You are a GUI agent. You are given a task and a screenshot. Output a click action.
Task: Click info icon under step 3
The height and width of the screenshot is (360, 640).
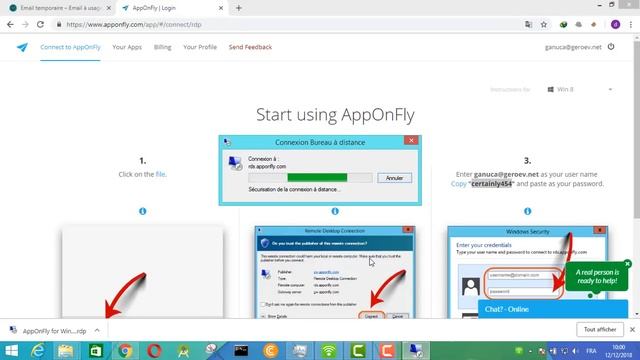(527, 211)
